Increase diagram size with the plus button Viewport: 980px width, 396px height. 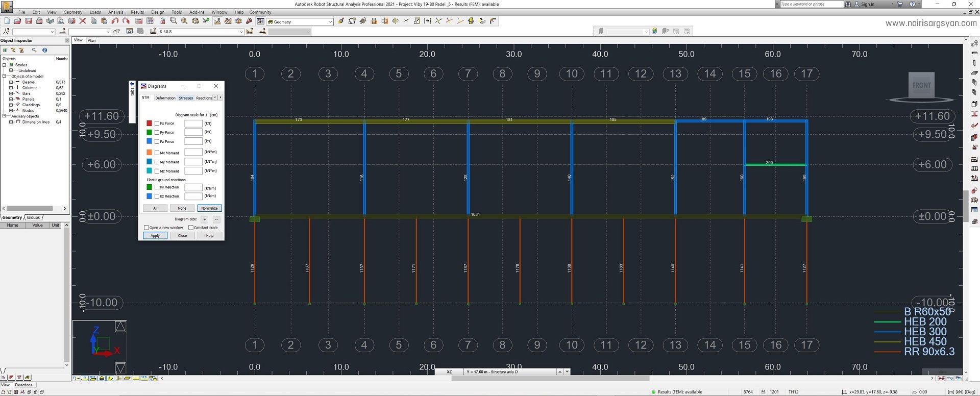click(x=205, y=219)
